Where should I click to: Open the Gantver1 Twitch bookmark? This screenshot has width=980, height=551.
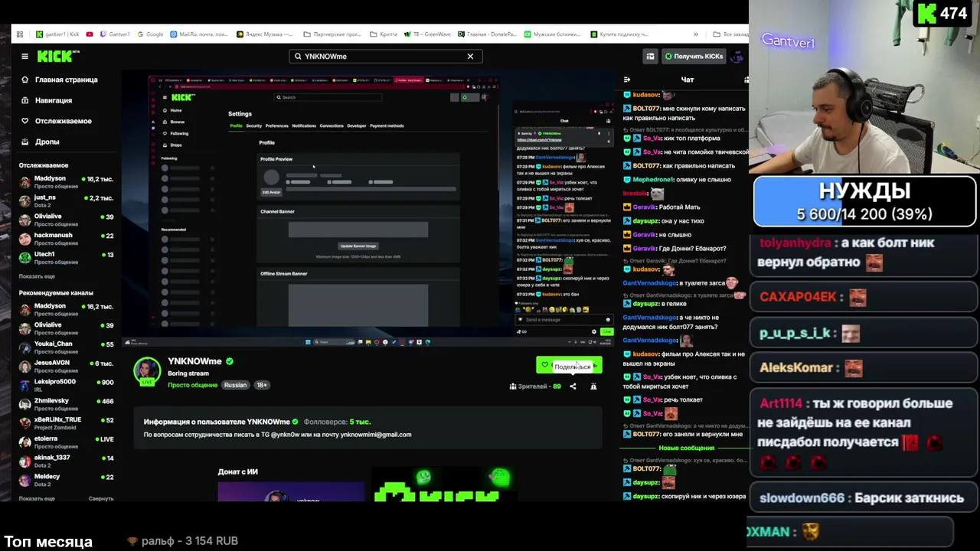click(115, 34)
